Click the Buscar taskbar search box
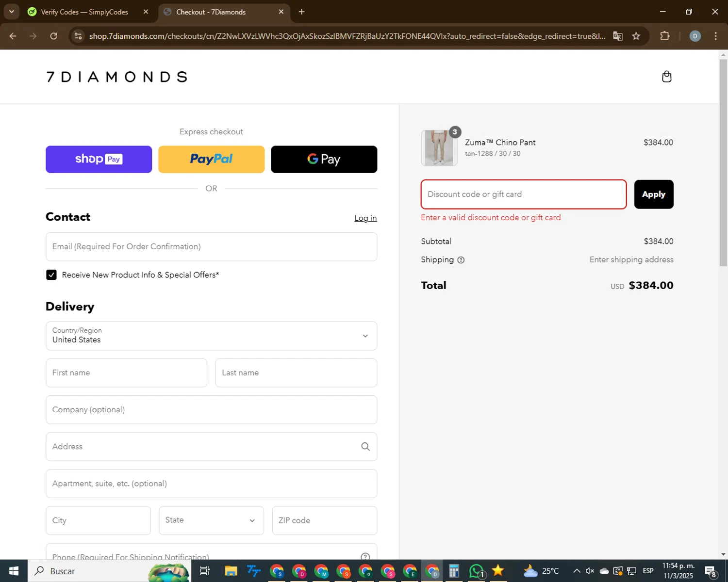This screenshot has height=582, width=728. (x=109, y=571)
